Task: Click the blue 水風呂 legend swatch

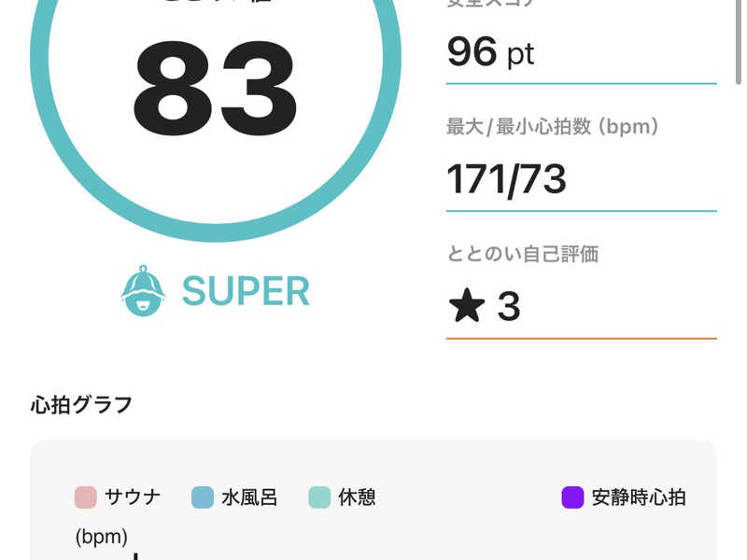Action: (203, 497)
